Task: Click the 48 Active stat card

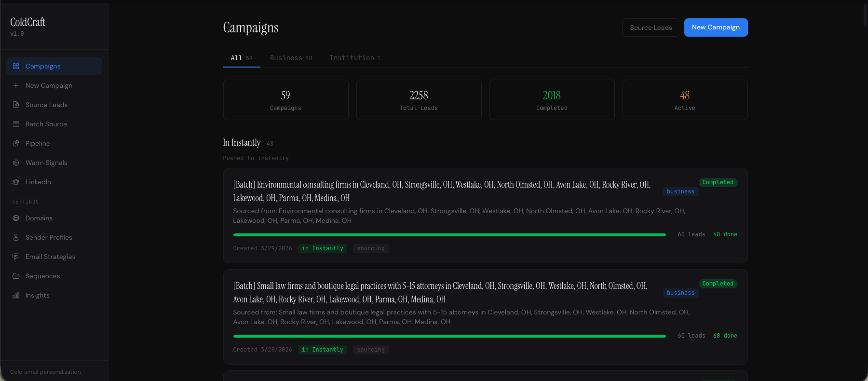Action: [x=685, y=100]
